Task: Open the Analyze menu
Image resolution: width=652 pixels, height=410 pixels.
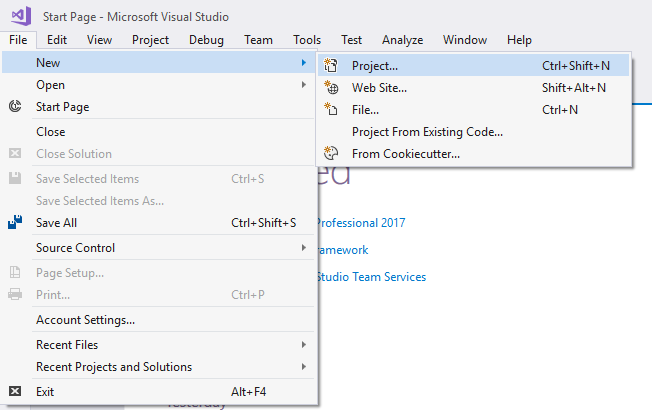Action: tap(403, 40)
